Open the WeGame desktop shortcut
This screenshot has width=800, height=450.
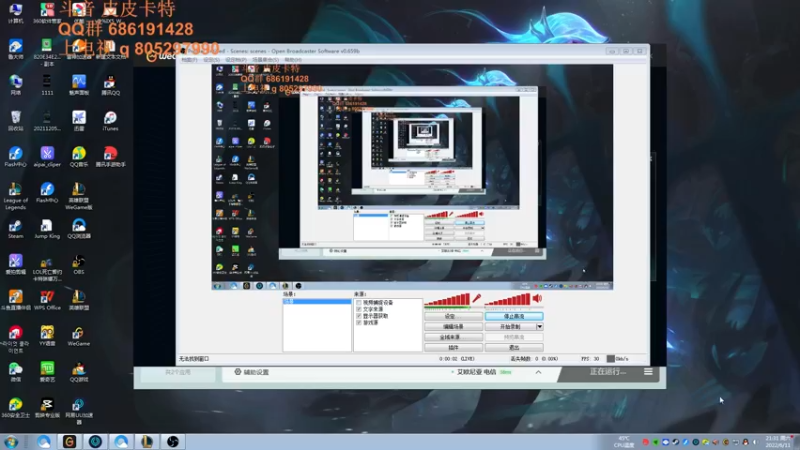pyautogui.click(x=79, y=336)
